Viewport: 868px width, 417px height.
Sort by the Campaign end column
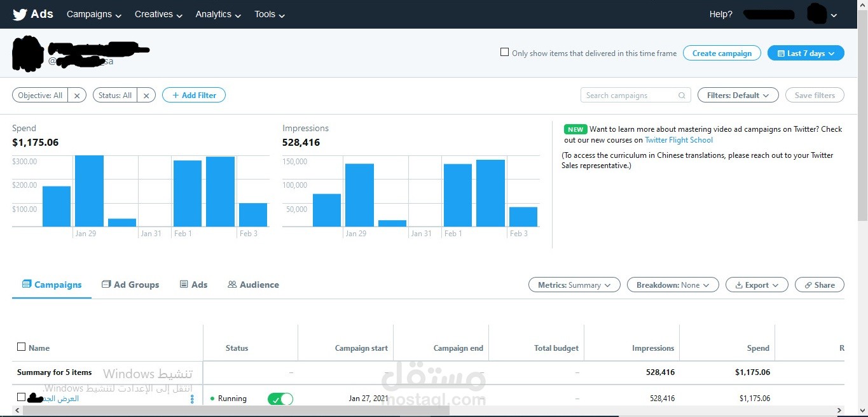(458, 348)
